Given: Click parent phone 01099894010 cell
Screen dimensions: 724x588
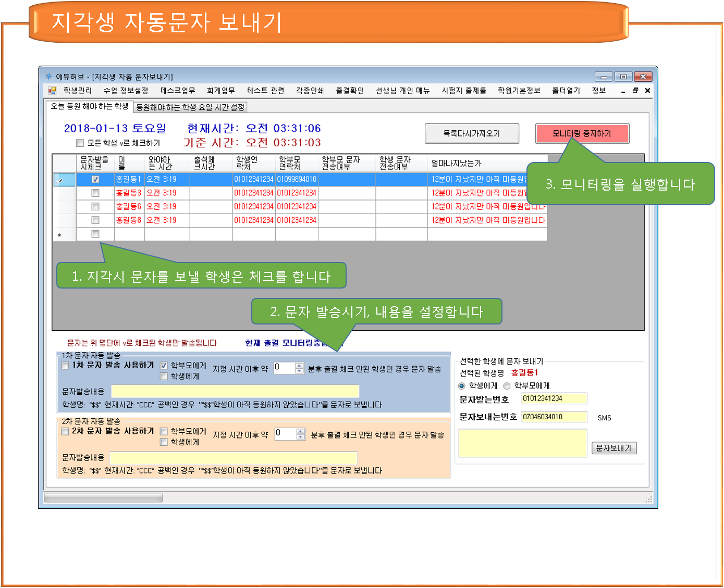Looking at the screenshot, I should coord(297,179).
